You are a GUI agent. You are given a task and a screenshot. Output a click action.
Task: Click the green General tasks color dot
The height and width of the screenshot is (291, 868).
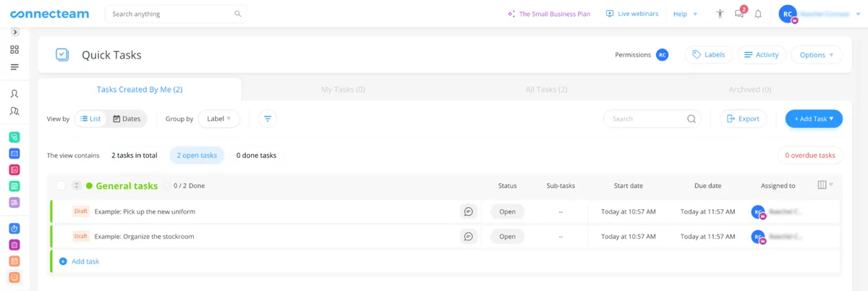tap(90, 186)
